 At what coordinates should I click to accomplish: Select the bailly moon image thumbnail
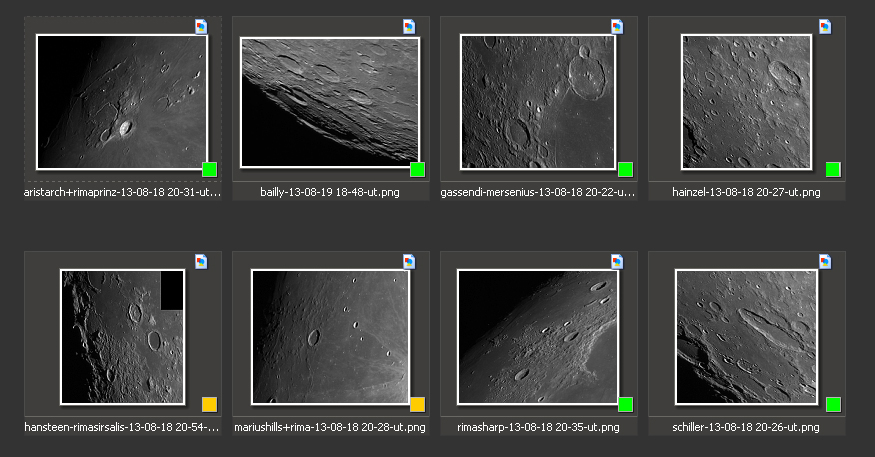click(x=330, y=102)
